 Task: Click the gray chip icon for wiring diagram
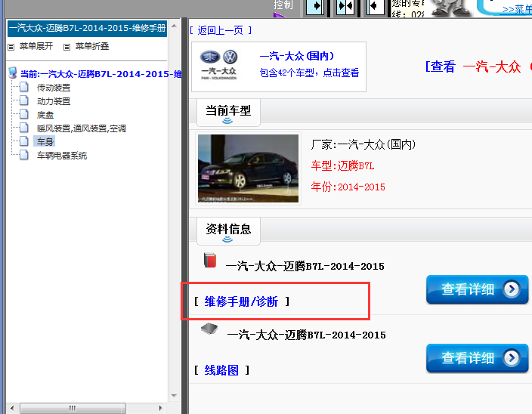coord(210,329)
